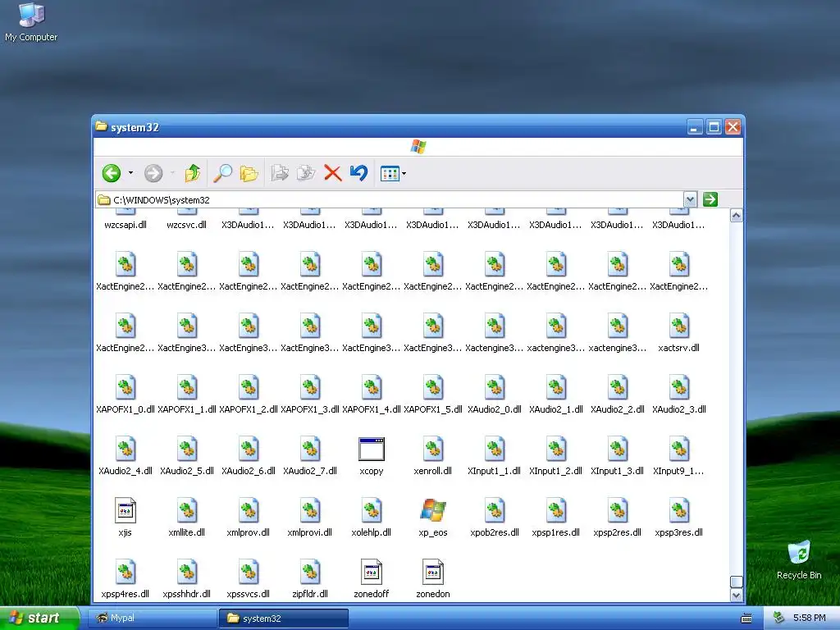
Task: Go back with the green Back arrow
Action: (112, 173)
